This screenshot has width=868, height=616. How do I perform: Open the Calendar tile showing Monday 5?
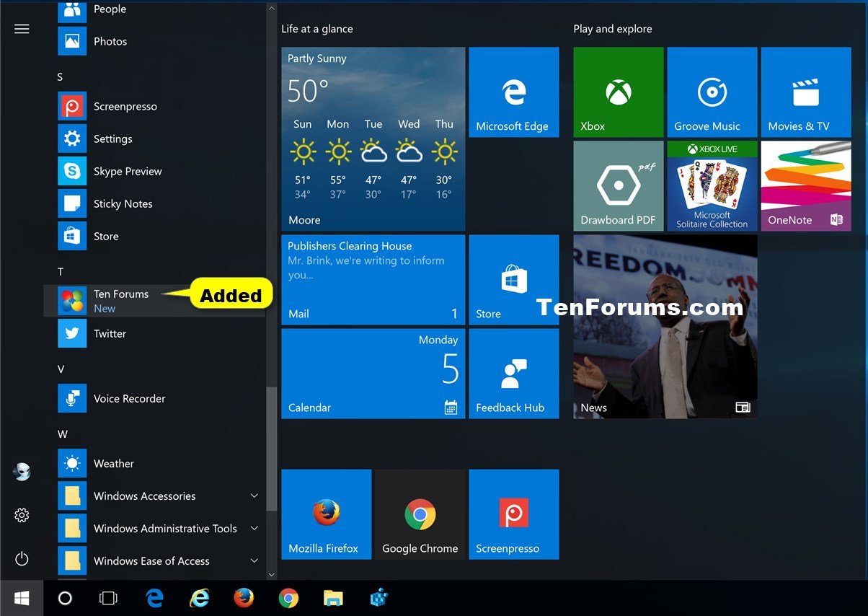pos(373,374)
